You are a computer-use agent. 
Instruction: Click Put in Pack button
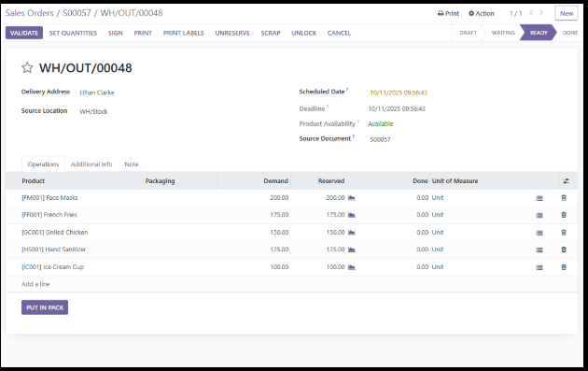pos(45,307)
